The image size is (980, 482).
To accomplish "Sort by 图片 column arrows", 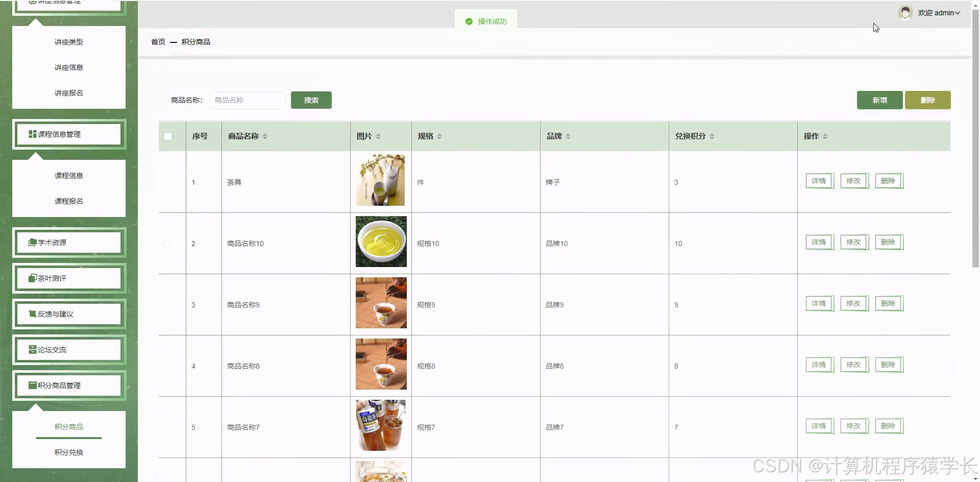I will tap(378, 136).
